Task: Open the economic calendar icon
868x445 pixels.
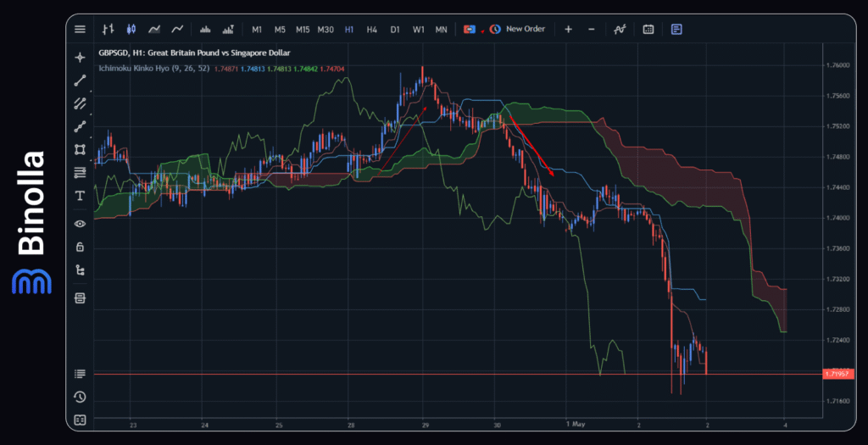Action: pyautogui.click(x=648, y=29)
